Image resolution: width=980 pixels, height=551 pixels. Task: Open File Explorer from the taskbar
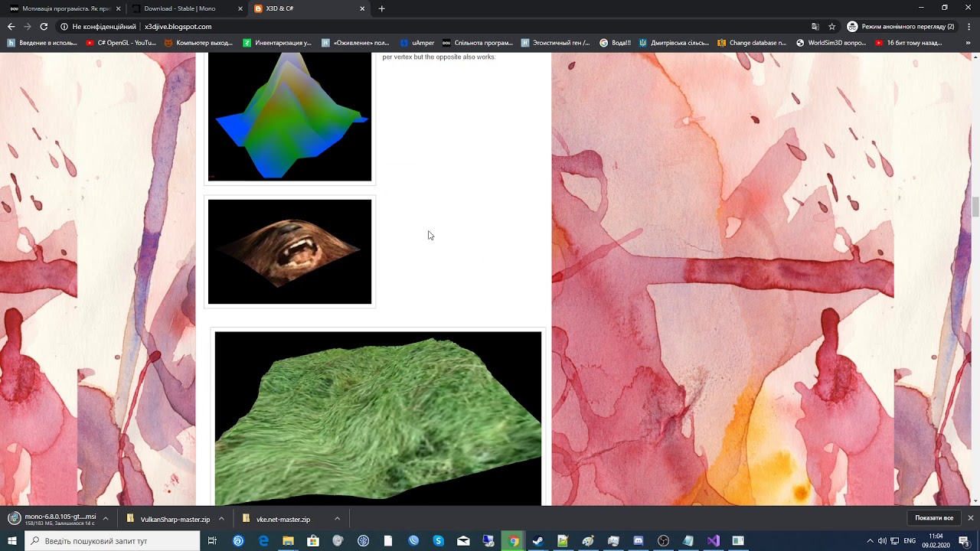coord(289,541)
